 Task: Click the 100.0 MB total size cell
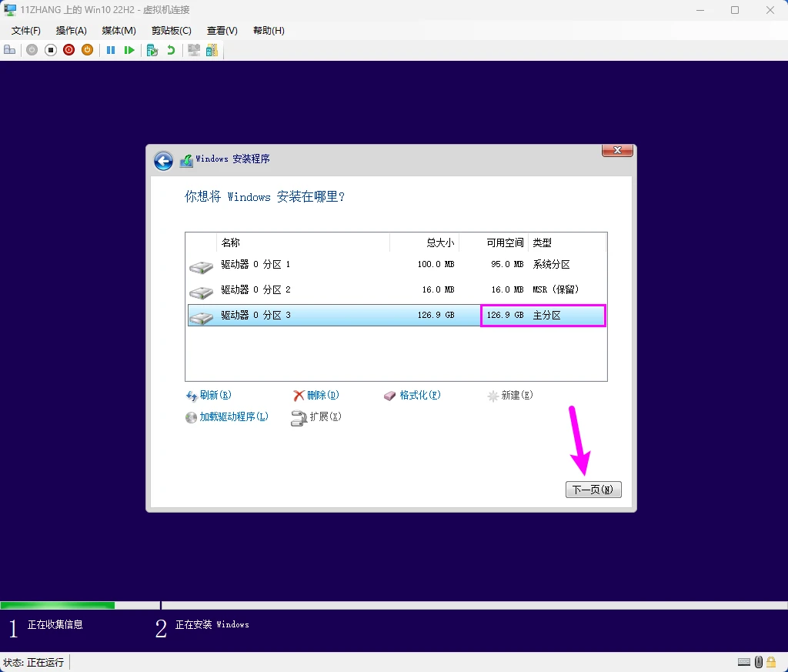point(436,264)
